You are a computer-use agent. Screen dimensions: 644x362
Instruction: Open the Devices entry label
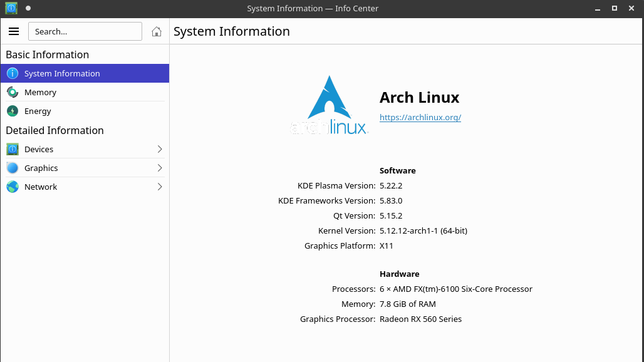tap(39, 150)
